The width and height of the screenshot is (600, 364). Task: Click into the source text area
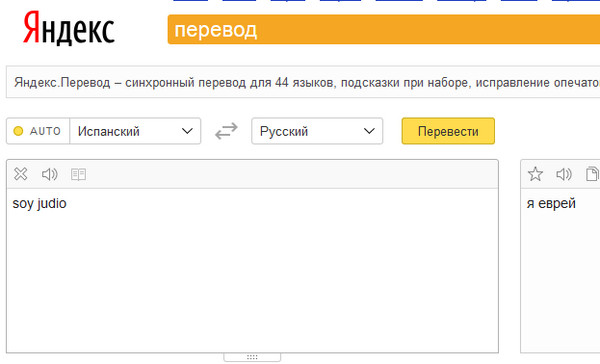pos(252,270)
